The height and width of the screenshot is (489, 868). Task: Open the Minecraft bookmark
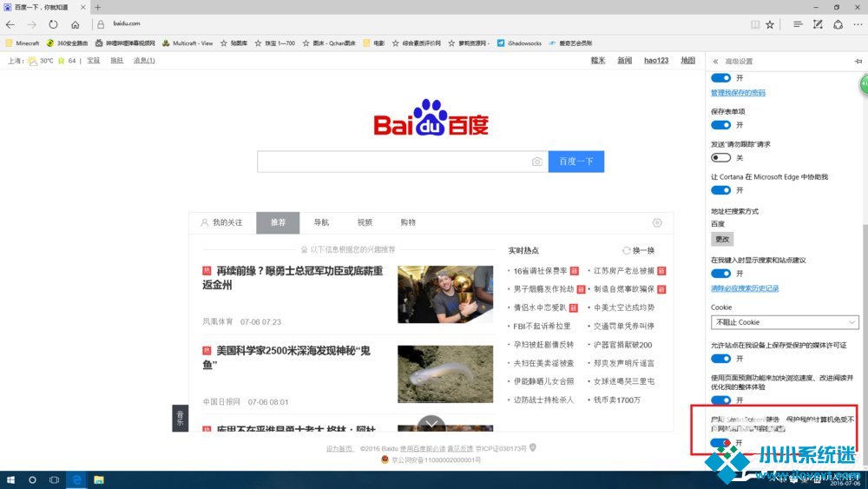[23, 43]
